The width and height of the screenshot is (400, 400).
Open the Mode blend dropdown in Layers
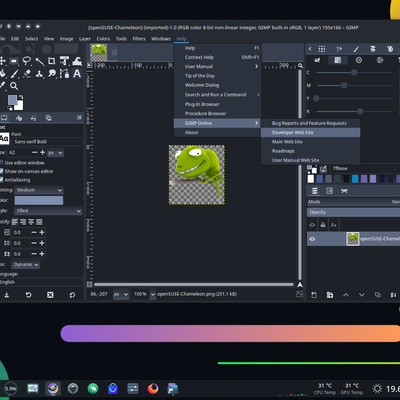tap(353, 202)
